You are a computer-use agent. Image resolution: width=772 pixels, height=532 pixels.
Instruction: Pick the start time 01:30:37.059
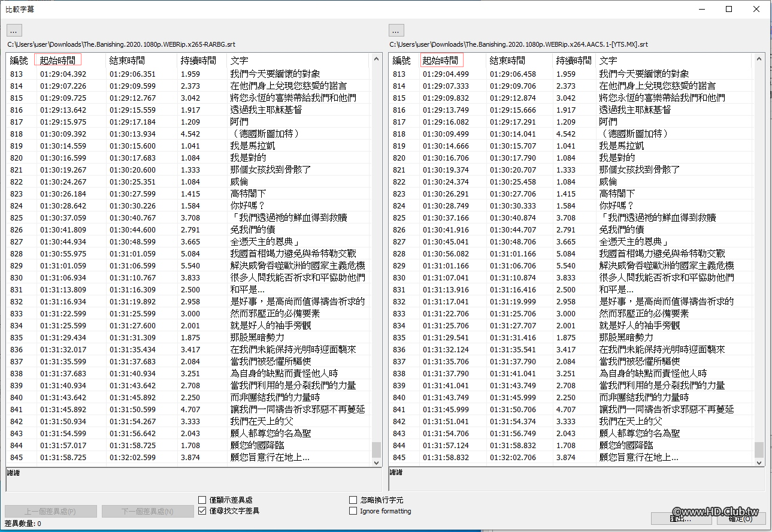click(x=63, y=218)
